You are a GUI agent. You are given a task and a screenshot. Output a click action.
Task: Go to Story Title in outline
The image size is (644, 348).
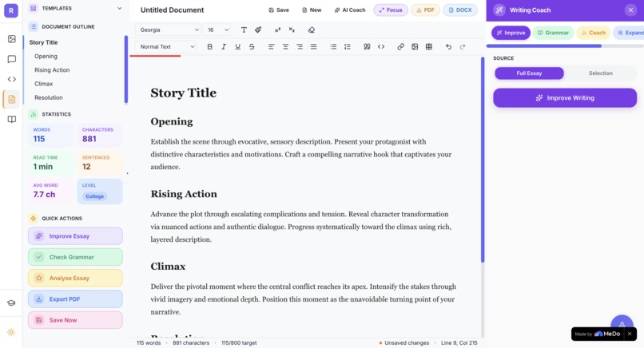[43, 42]
